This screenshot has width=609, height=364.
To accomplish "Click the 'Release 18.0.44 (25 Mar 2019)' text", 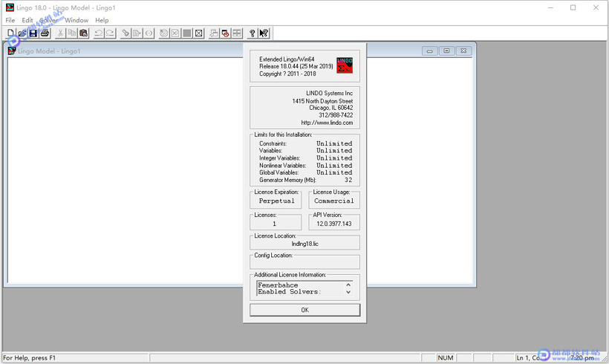I will click(296, 66).
